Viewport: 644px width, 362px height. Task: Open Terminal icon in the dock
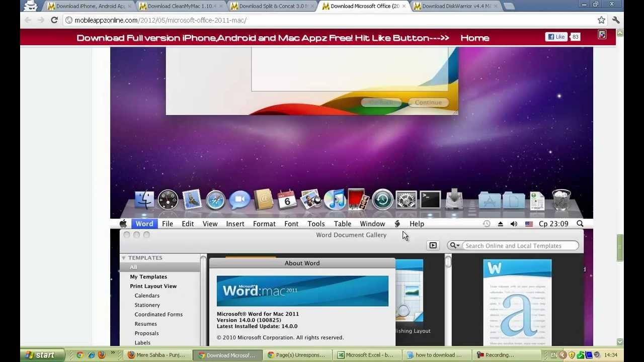pyautogui.click(x=430, y=200)
